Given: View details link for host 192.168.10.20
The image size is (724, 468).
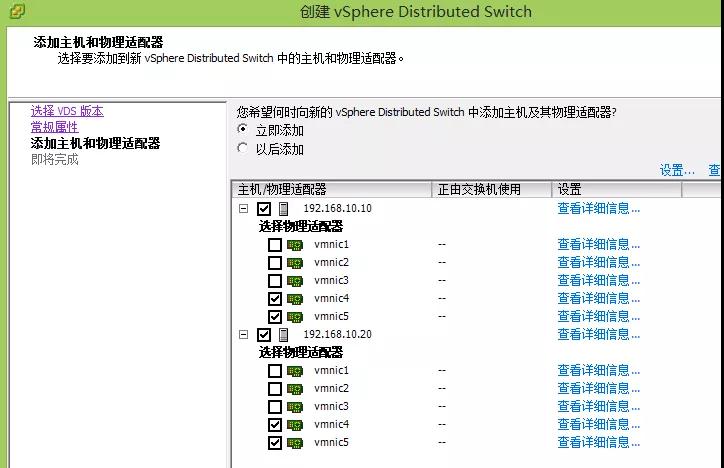Looking at the screenshot, I should pos(598,335).
